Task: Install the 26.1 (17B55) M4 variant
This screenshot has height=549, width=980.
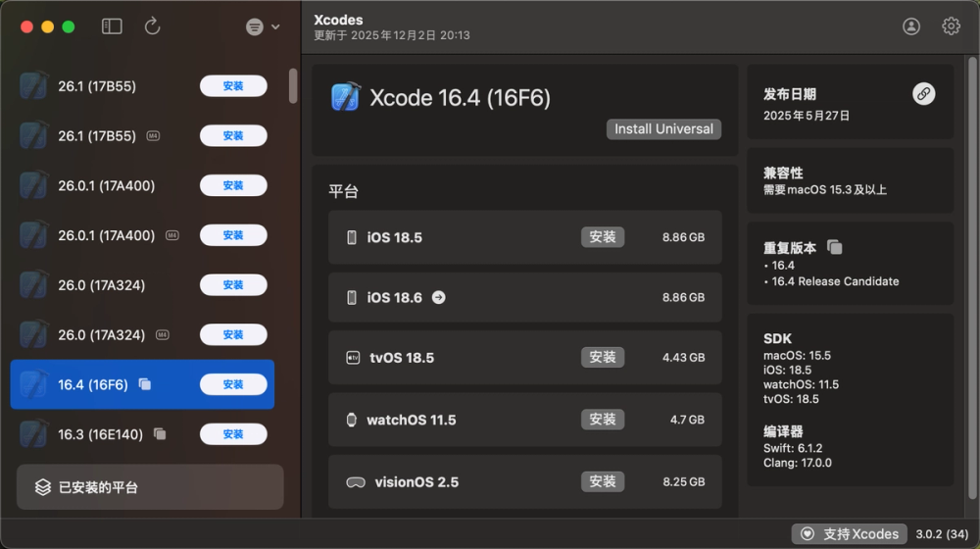Action: pyautogui.click(x=233, y=135)
